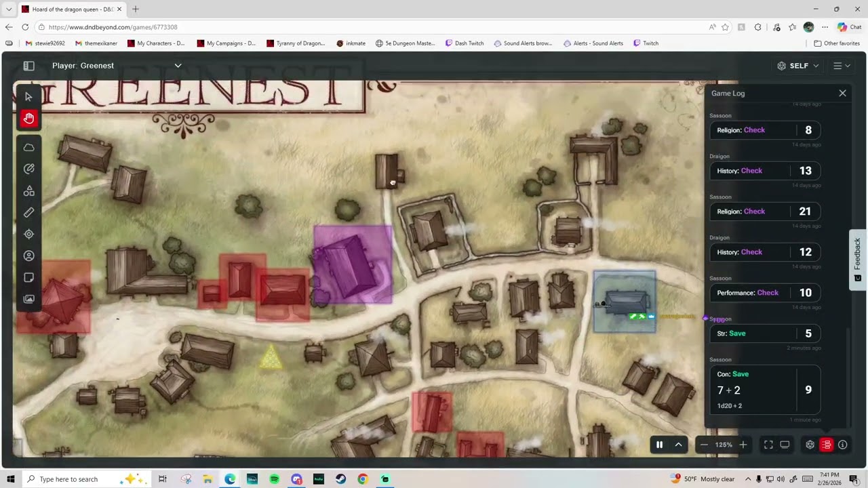This screenshot has height=488, width=868.
Task: Open the Other favorites folder
Action: [x=837, y=43]
